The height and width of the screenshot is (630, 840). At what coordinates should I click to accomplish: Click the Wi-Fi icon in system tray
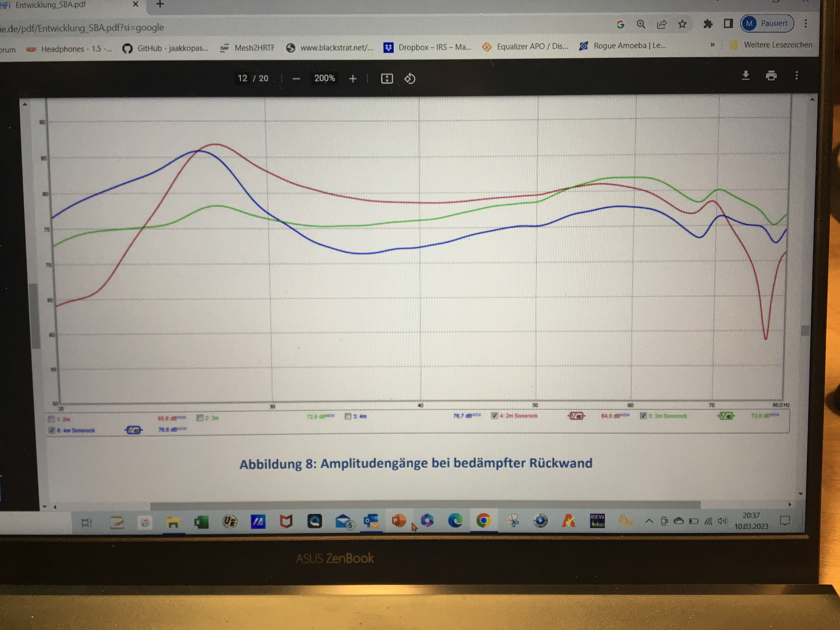pyautogui.click(x=708, y=521)
